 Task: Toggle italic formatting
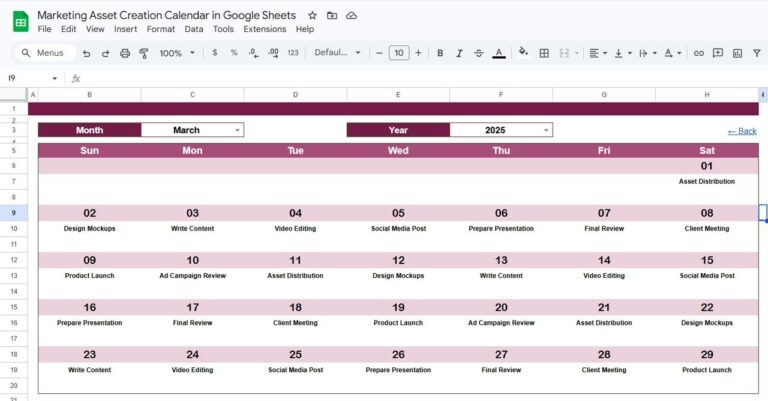coord(459,53)
